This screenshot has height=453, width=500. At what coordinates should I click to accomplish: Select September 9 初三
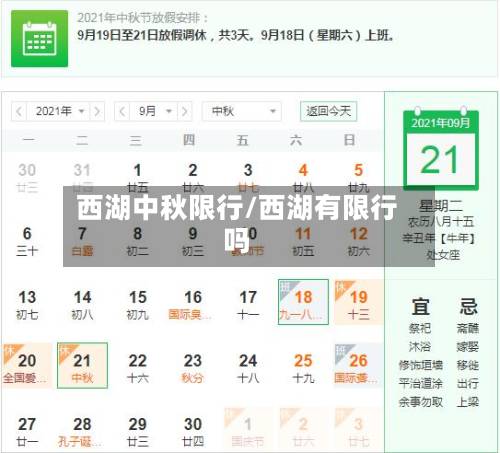pyautogui.click(x=193, y=241)
